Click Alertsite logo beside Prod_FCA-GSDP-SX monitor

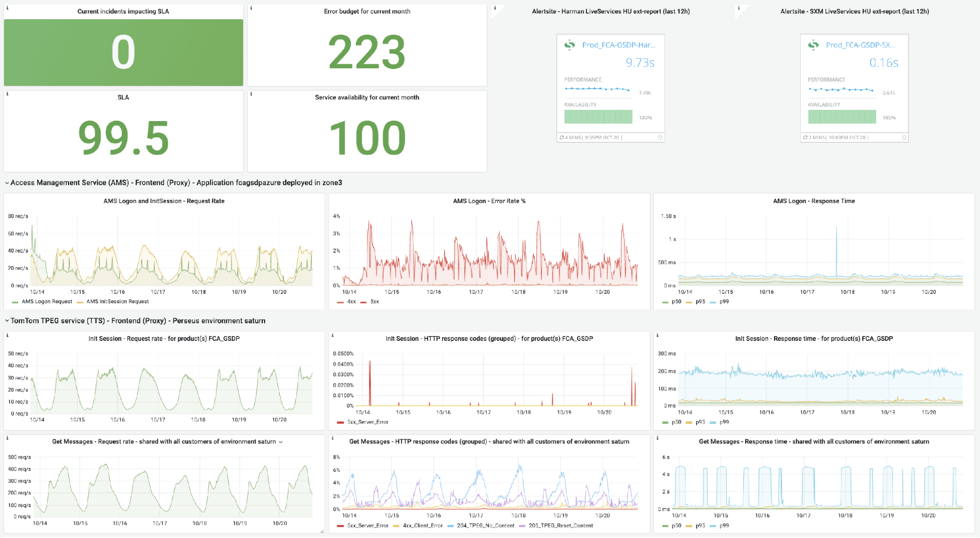click(813, 45)
